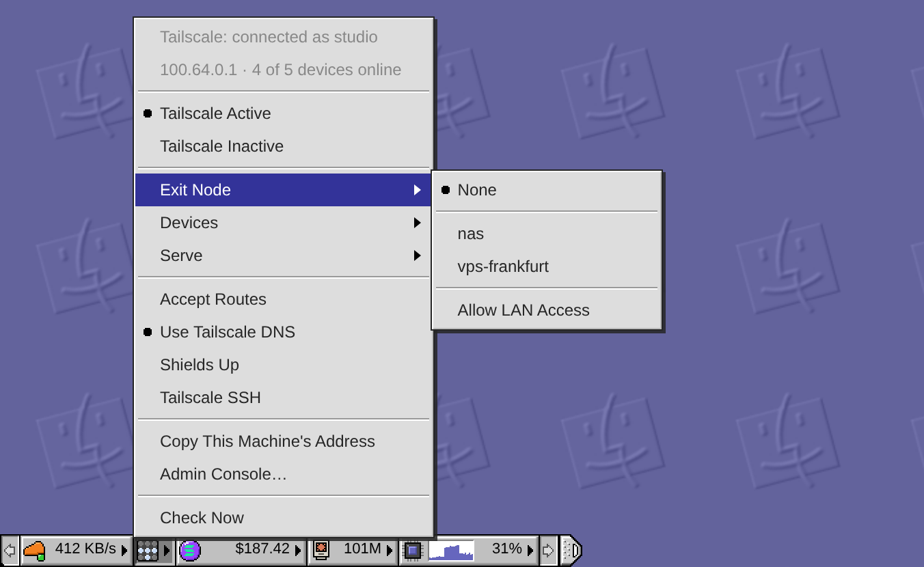The width and height of the screenshot is (924, 567).
Task: Select Tailscale Inactive
Action: point(284,146)
